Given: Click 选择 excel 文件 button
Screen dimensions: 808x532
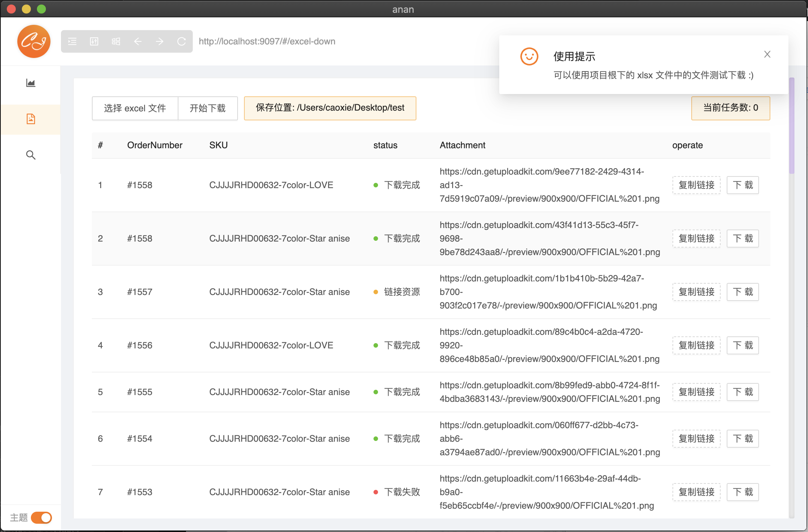Looking at the screenshot, I should [x=135, y=108].
